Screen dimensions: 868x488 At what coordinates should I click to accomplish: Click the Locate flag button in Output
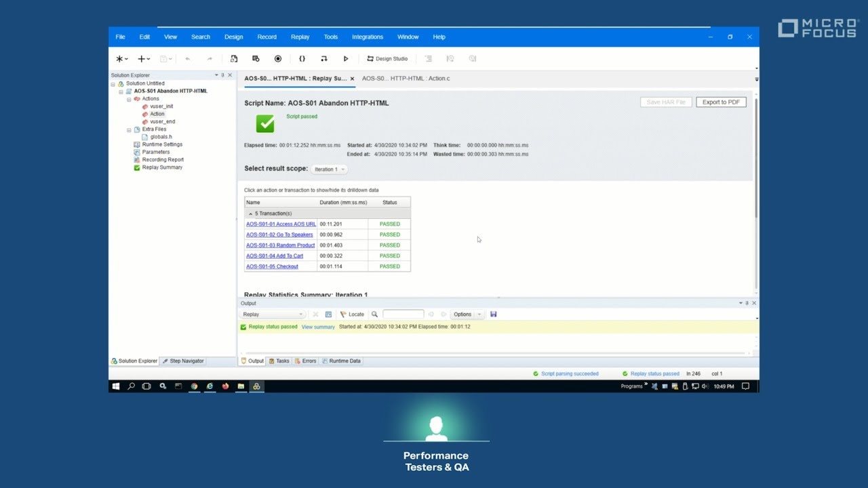pyautogui.click(x=352, y=314)
